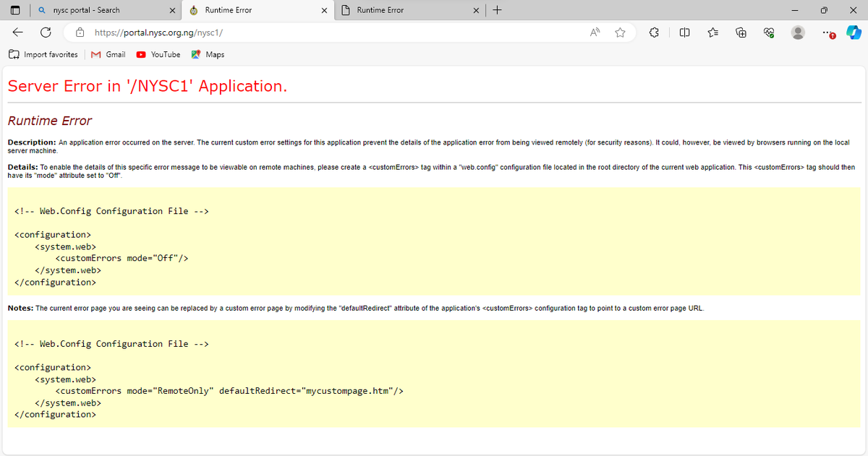Minimize the browser window
The image size is (868, 456).
tap(794, 10)
